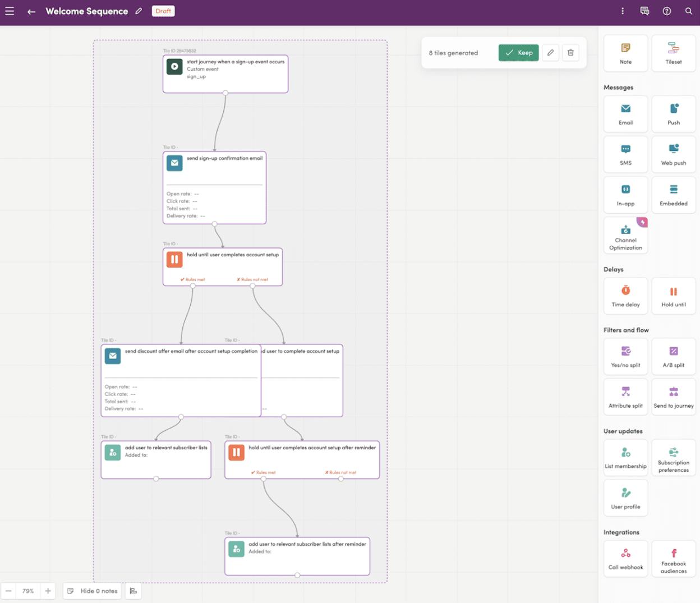Viewport: 700px width, 603px height.
Task: Select the SMS message tile
Action: [625, 154]
